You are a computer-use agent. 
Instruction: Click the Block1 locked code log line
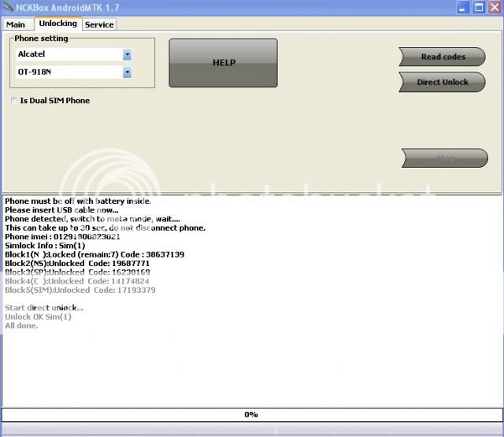94,254
